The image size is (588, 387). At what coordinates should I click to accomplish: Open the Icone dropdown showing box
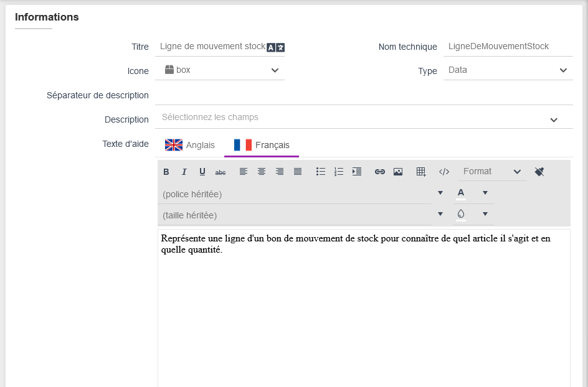(220, 70)
